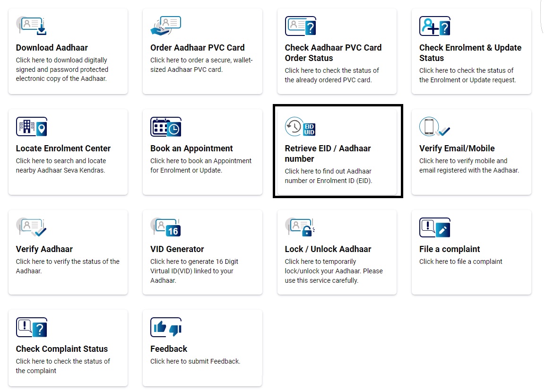Click the Verify Email/Mobile phone icon
The width and height of the screenshot is (546, 392).
[x=435, y=126]
